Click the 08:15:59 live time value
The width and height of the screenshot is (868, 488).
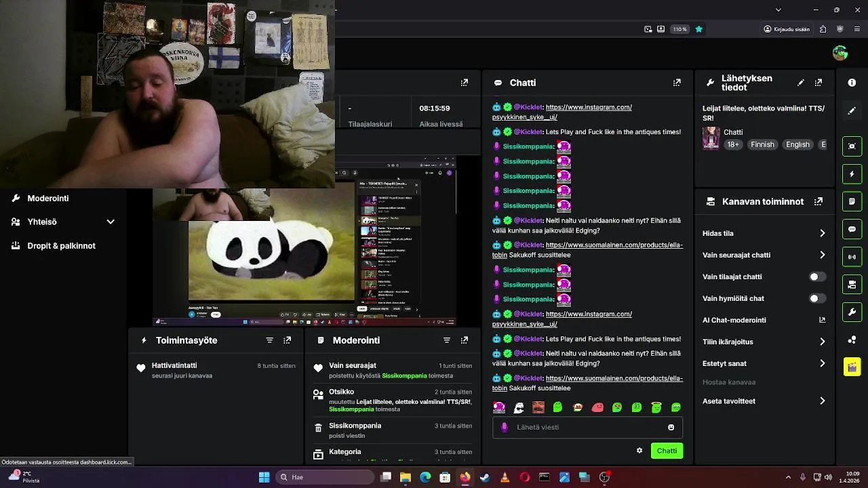click(435, 108)
